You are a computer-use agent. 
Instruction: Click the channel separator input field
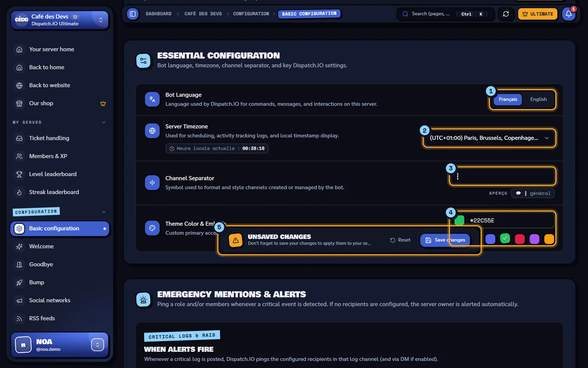pyautogui.click(x=502, y=176)
